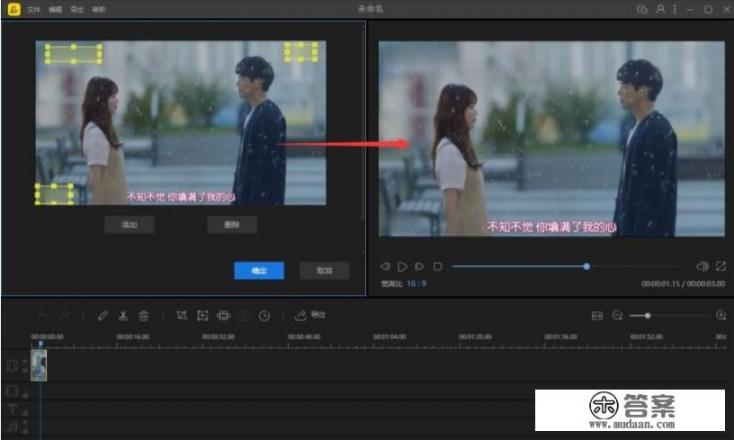Toggle the preview volume speaker icon
The image size is (734, 440).
702,266
